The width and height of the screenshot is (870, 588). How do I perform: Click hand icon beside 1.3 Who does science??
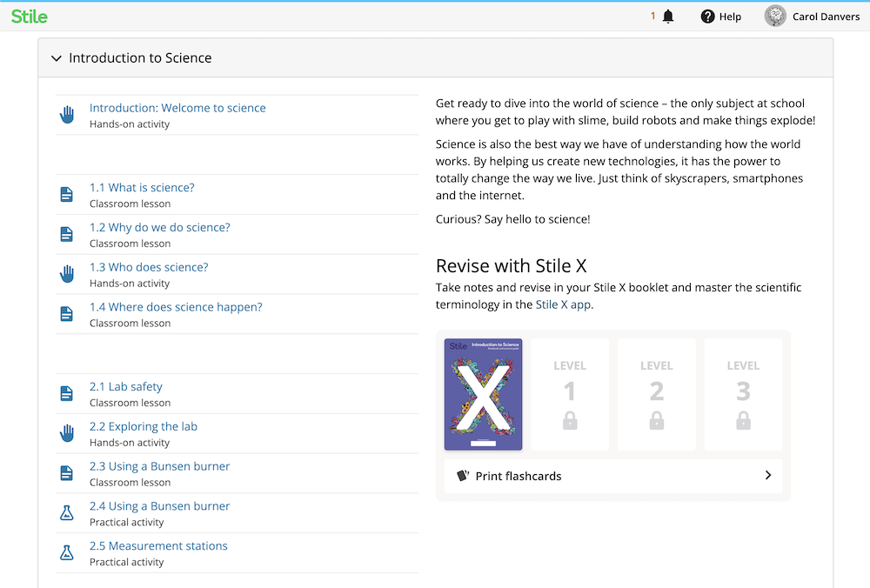pos(67,274)
